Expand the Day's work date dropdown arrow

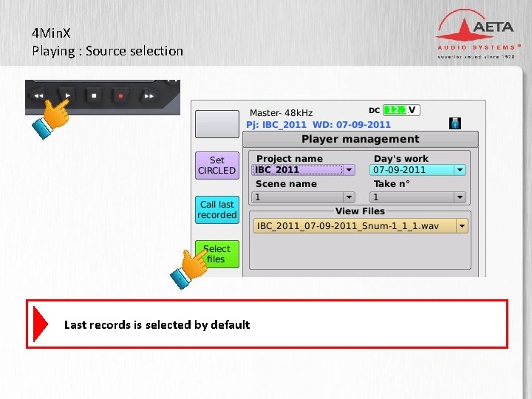pos(460,170)
